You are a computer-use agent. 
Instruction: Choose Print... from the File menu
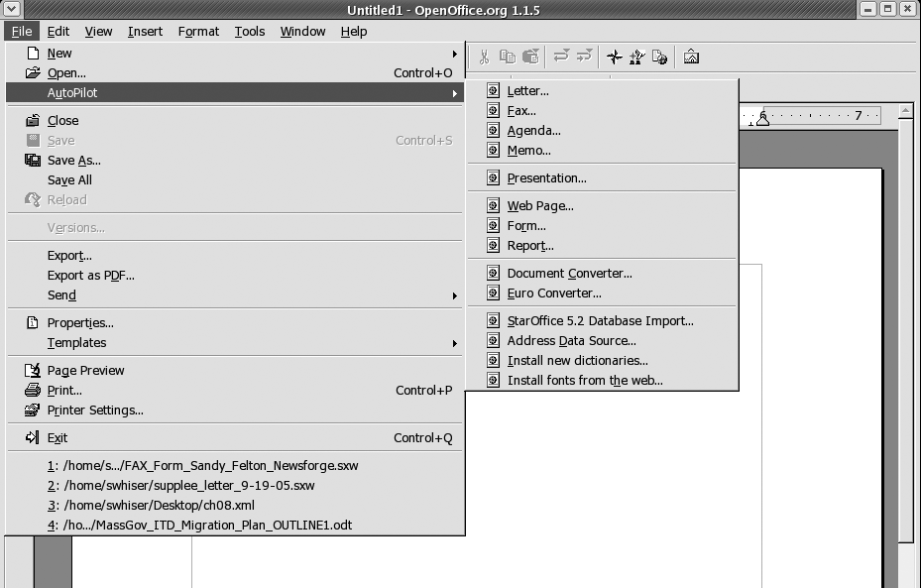(x=235, y=391)
